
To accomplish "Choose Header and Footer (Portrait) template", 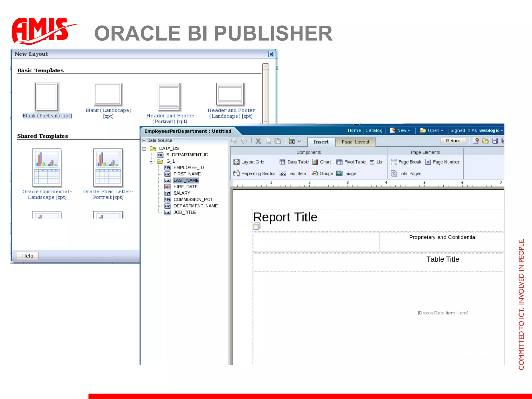I will pyautogui.click(x=169, y=97).
